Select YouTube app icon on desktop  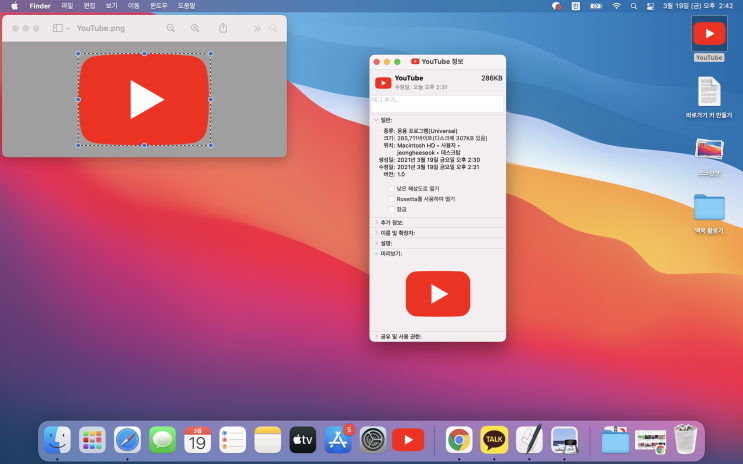(x=709, y=33)
